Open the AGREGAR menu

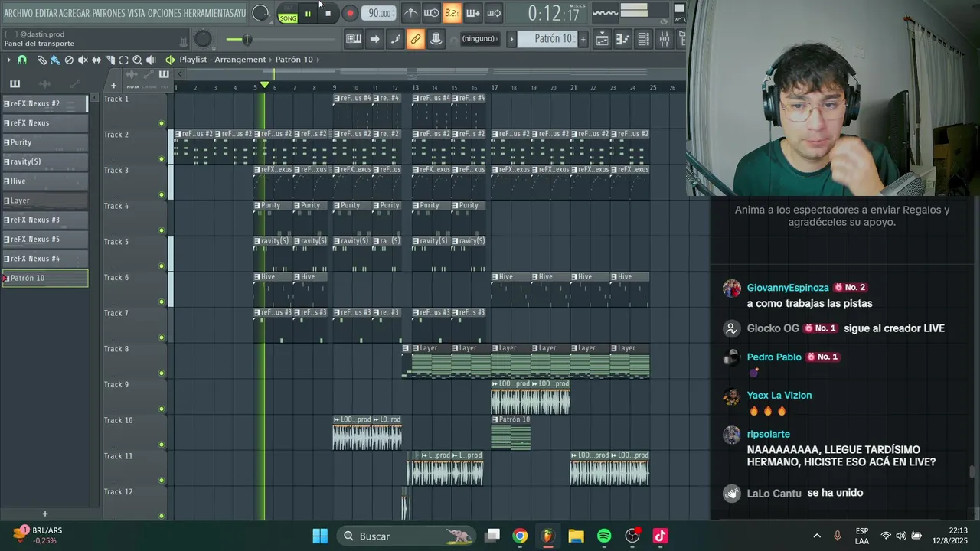(74, 13)
